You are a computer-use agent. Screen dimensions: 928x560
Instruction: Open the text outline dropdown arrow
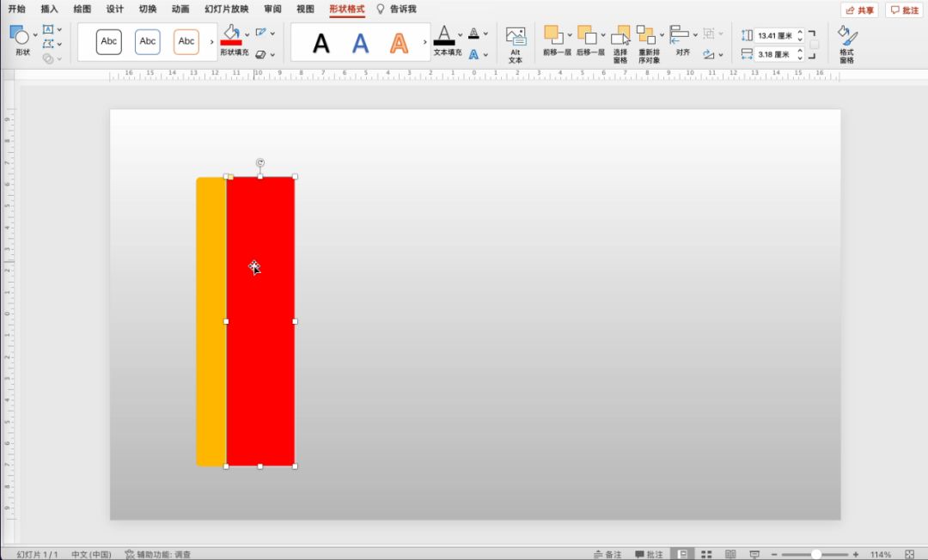(485, 33)
